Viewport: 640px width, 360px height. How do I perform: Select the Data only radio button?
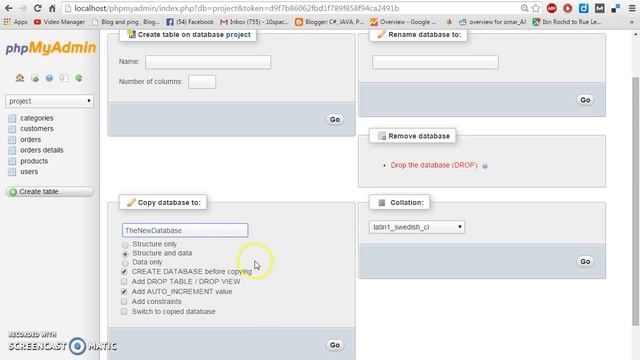(x=125, y=263)
